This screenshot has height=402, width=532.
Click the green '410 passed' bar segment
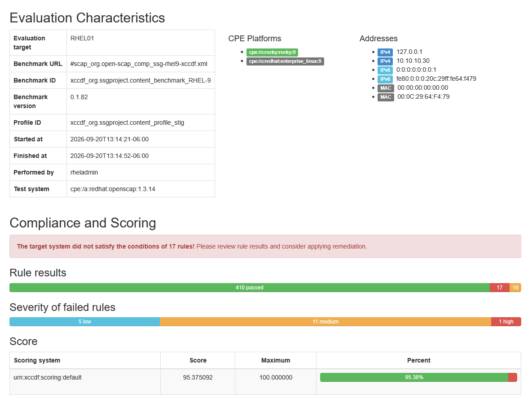pyautogui.click(x=250, y=288)
